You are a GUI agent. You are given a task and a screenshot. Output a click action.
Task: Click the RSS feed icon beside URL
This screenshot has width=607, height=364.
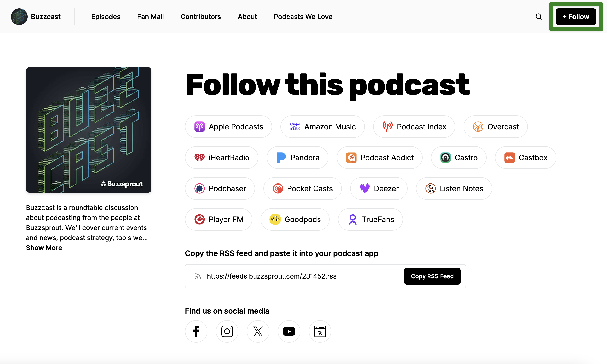(x=198, y=276)
